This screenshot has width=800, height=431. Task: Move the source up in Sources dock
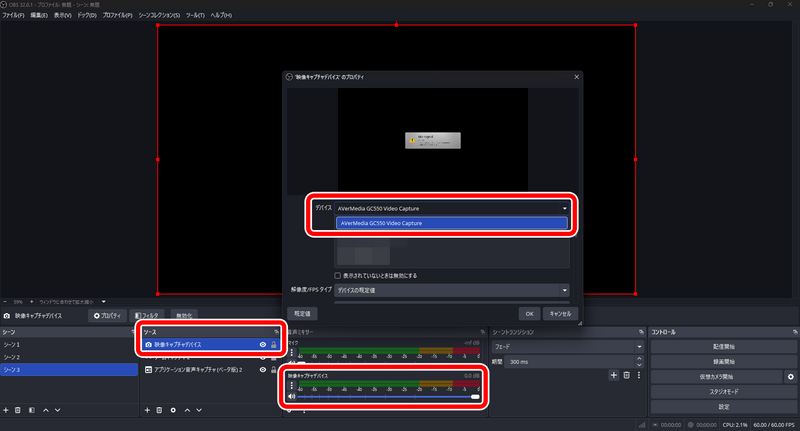[187, 410]
